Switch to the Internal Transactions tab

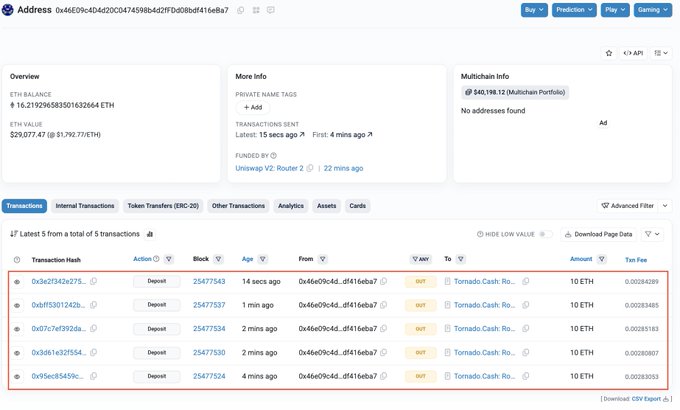[85, 206]
